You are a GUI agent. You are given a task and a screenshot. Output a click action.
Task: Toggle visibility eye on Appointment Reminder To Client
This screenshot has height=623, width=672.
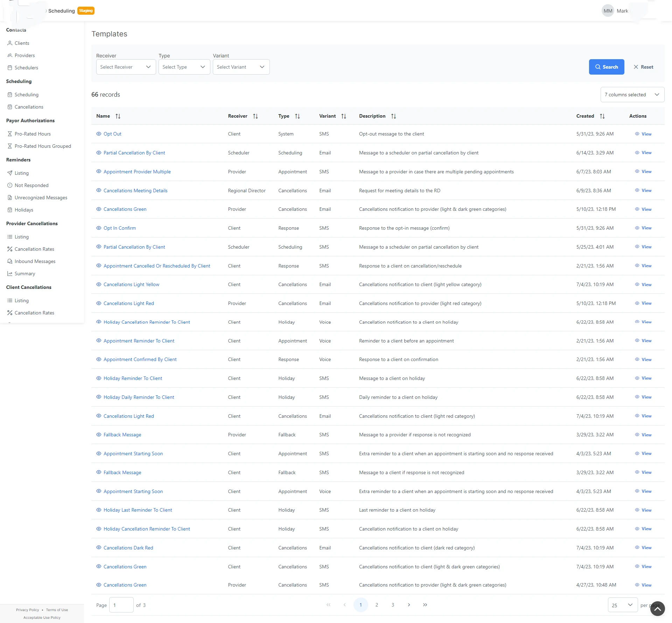pos(98,340)
